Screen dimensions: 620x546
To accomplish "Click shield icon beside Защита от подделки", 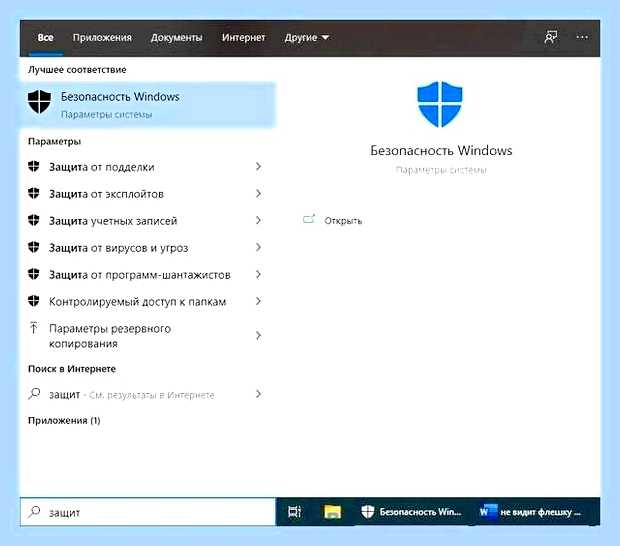I will point(34,166).
